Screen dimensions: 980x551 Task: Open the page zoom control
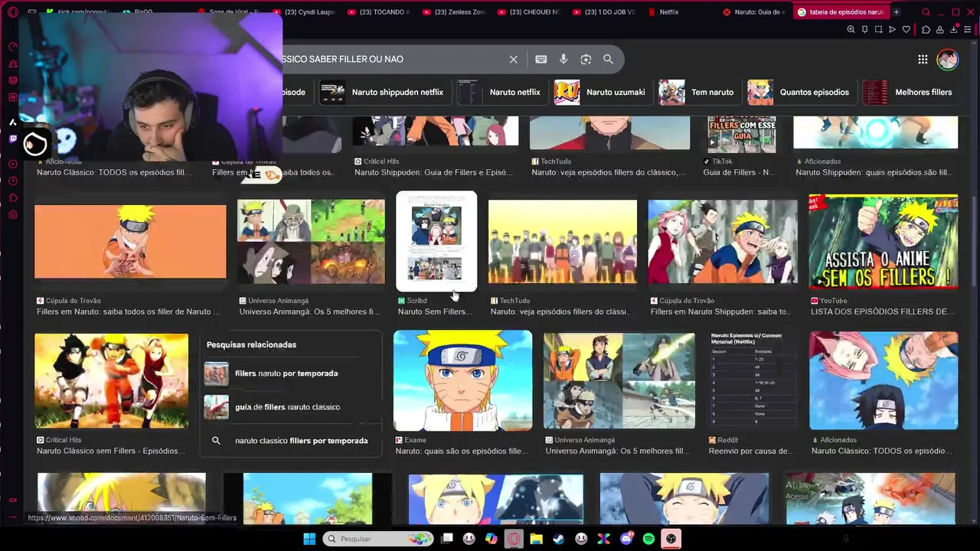tap(851, 29)
